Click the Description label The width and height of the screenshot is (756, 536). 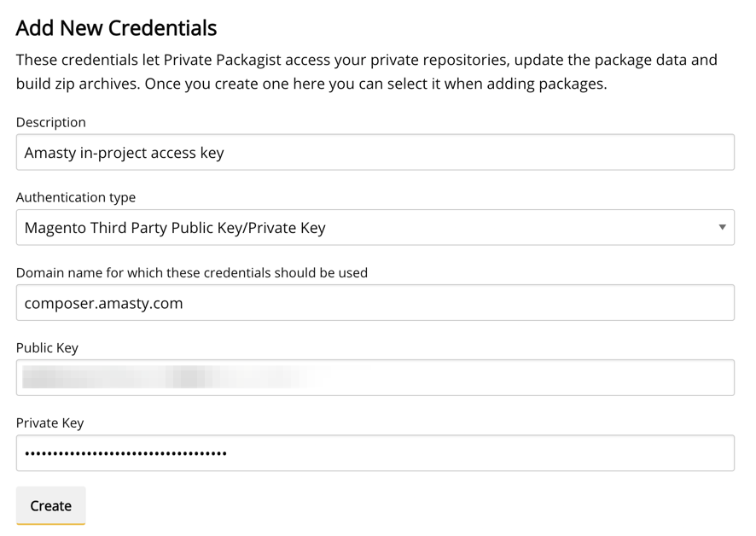coord(50,122)
